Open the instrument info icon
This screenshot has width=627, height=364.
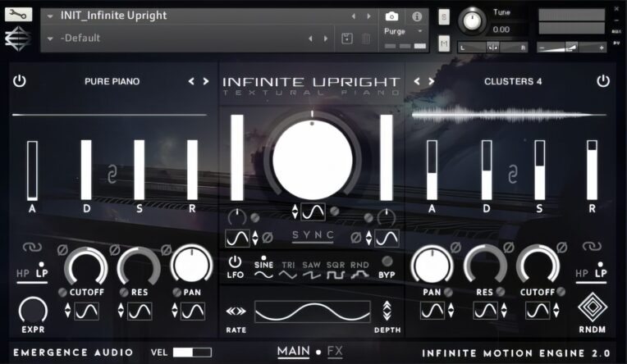pos(416,16)
